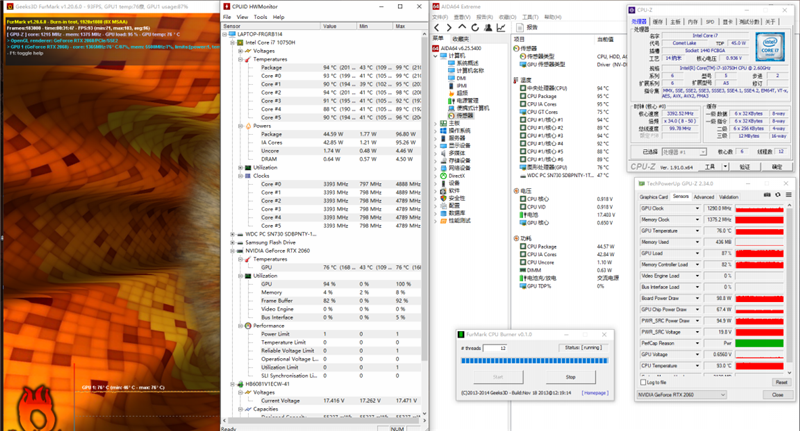
Task: Click GPU Clock red graph in GPU-Z
Action: 759,208
